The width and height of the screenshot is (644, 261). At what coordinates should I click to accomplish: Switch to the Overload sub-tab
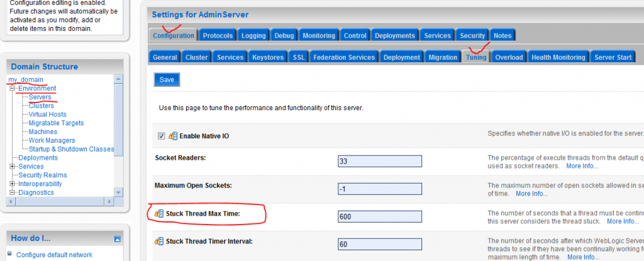[x=508, y=57]
